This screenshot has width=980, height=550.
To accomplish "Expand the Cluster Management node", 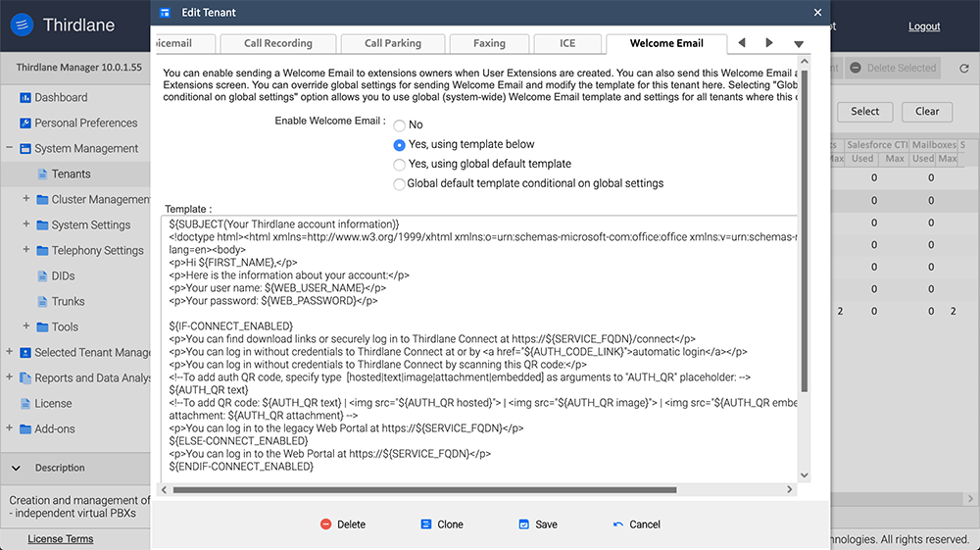I will [26, 198].
